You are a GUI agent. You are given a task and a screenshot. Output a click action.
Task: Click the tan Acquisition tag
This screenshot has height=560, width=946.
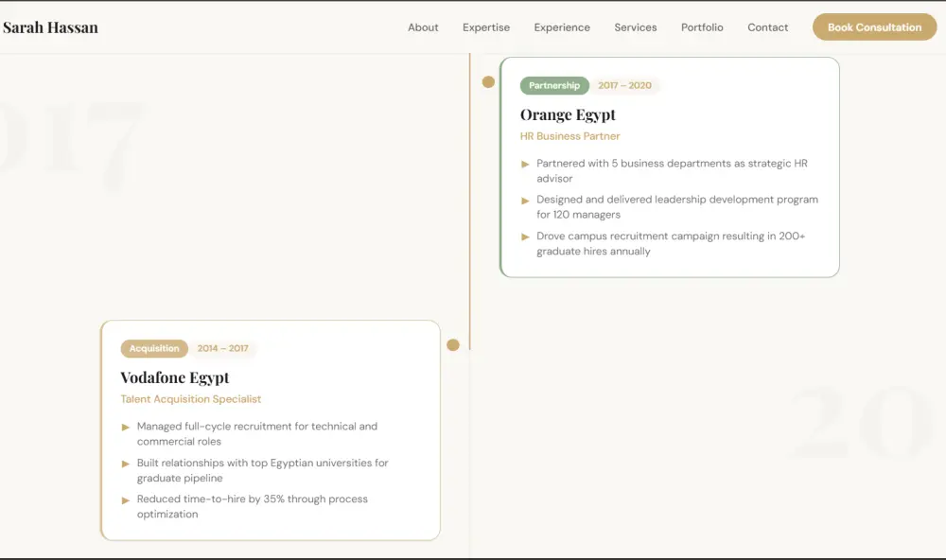click(x=154, y=349)
